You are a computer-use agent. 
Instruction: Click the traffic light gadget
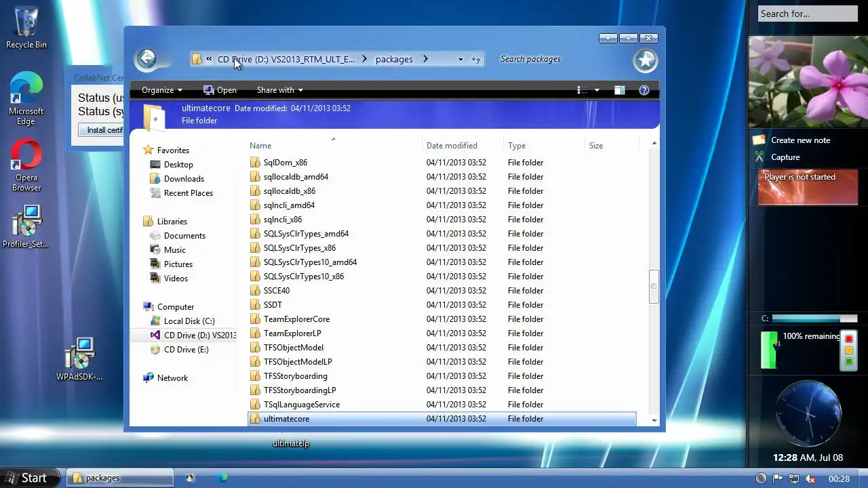(848, 350)
